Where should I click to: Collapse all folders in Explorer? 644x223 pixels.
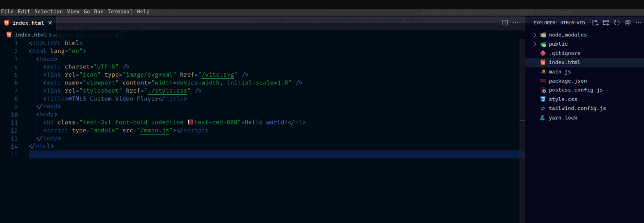pyautogui.click(x=627, y=23)
